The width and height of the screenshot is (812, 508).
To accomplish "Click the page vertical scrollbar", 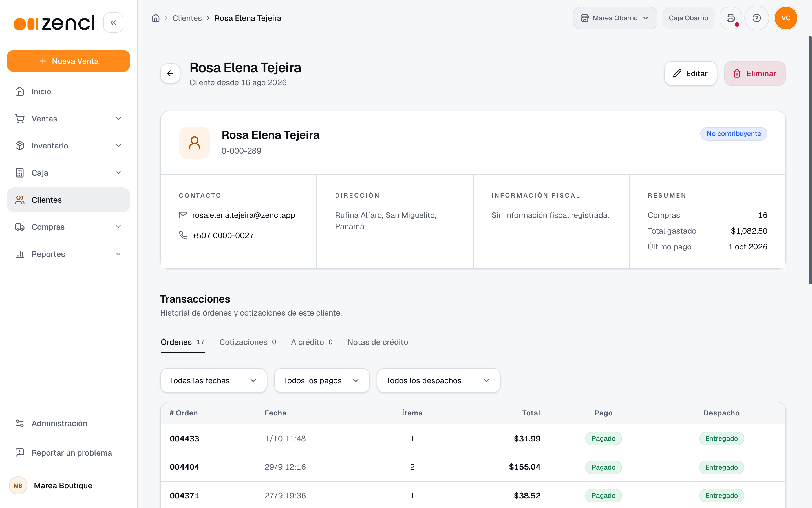I will (x=810, y=161).
